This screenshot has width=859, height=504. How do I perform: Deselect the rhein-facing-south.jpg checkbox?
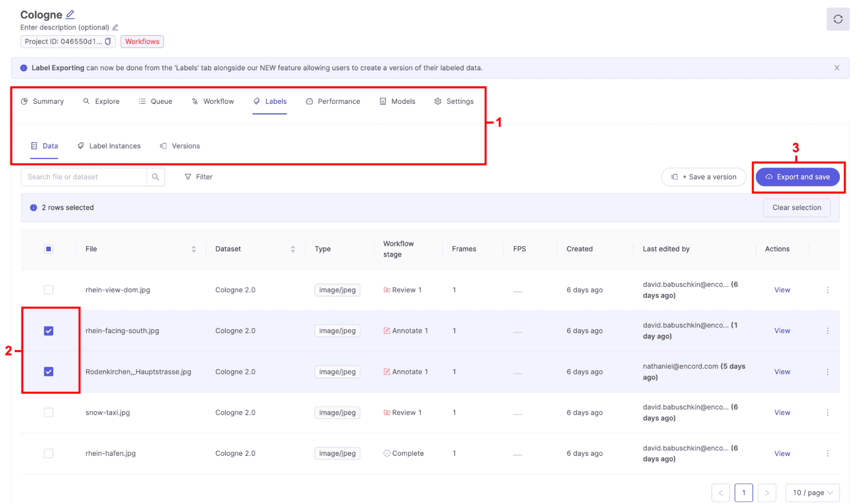[49, 331]
